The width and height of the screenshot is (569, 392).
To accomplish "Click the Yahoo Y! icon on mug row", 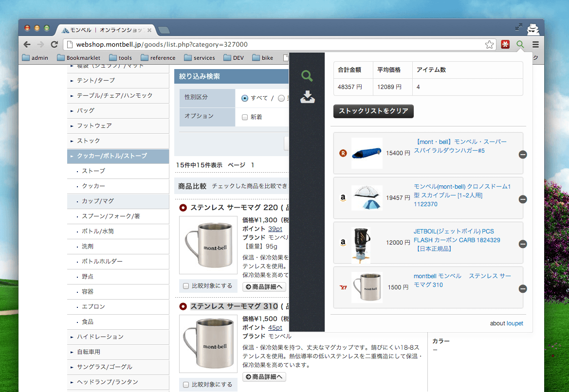I will (343, 287).
